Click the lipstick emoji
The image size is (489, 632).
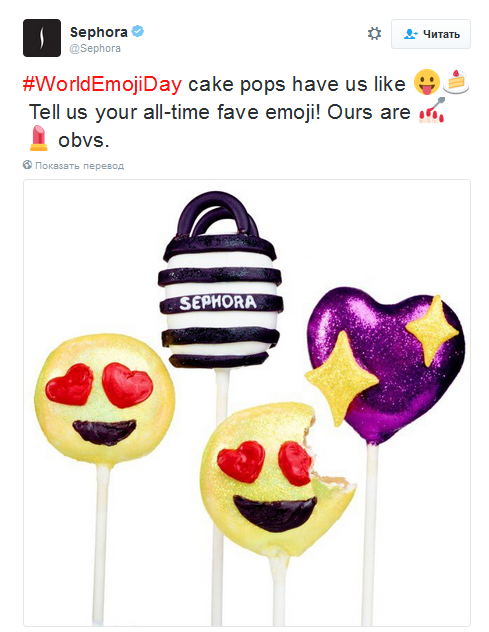tap(38, 138)
